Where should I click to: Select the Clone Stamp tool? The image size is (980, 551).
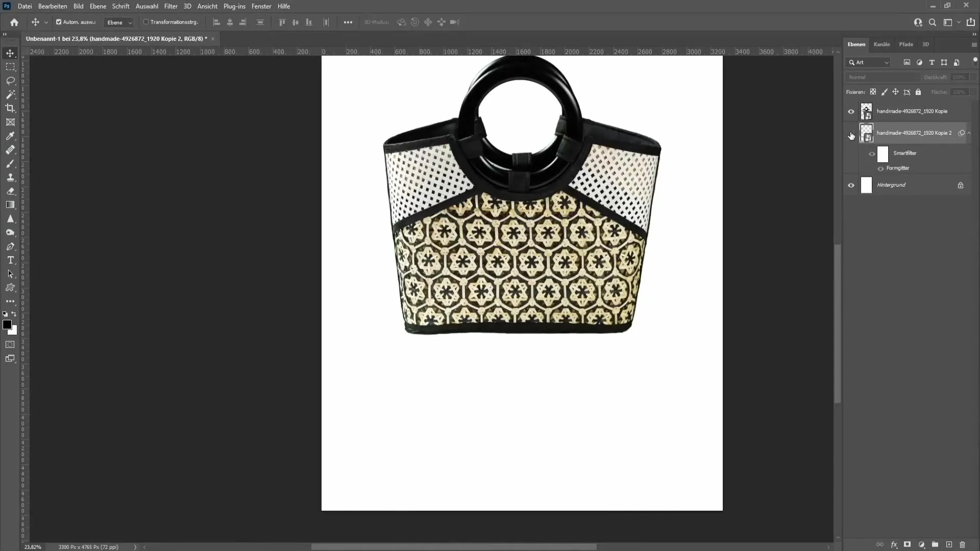(x=10, y=177)
